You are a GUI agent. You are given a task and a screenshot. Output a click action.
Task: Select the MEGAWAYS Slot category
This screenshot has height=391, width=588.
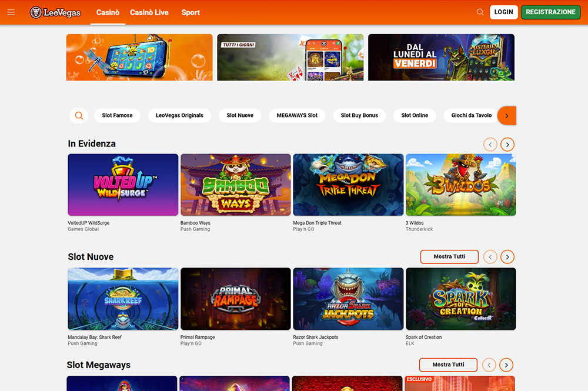(x=297, y=115)
